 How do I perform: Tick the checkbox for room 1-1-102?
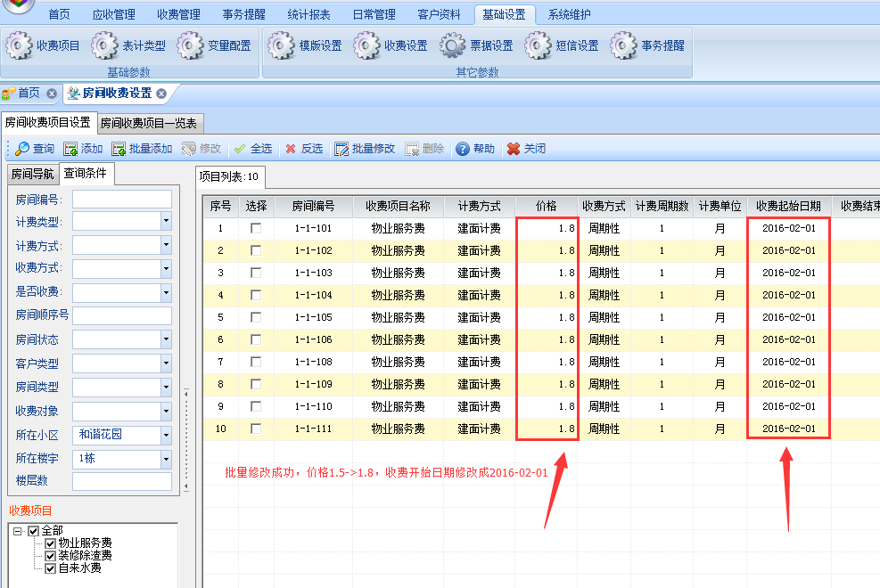pyautogui.click(x=256, y=250)
